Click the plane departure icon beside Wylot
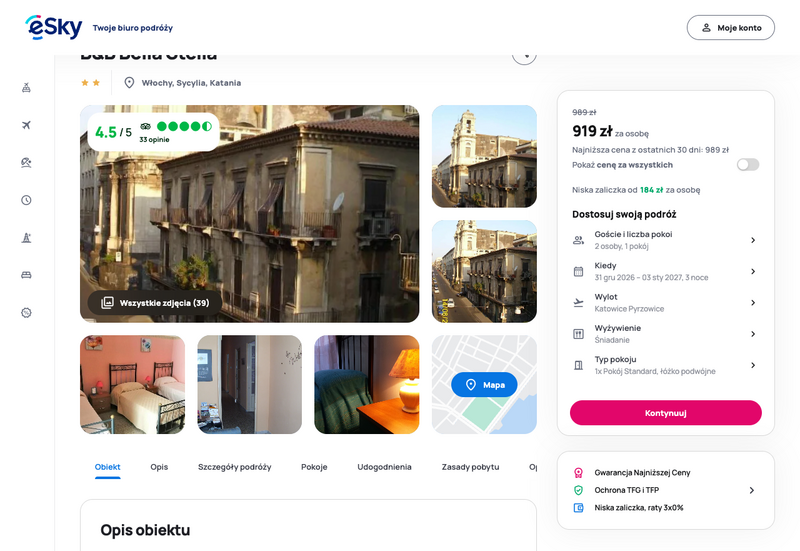 (578, 303)
